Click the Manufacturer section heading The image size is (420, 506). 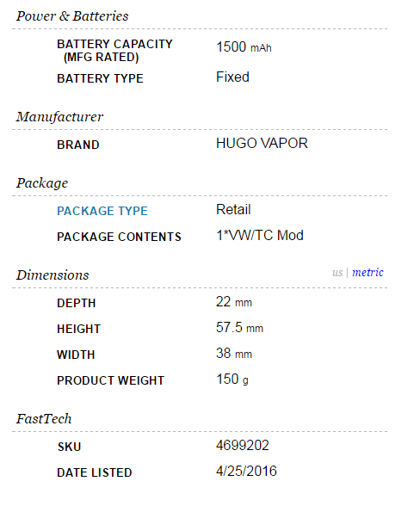59,116
